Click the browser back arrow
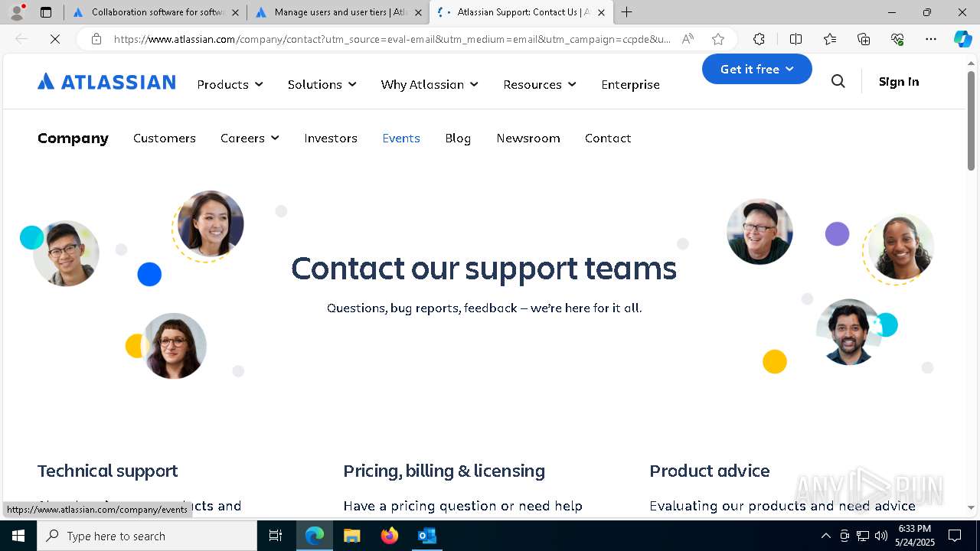This screenshot has height=551, width=980. 21,39
